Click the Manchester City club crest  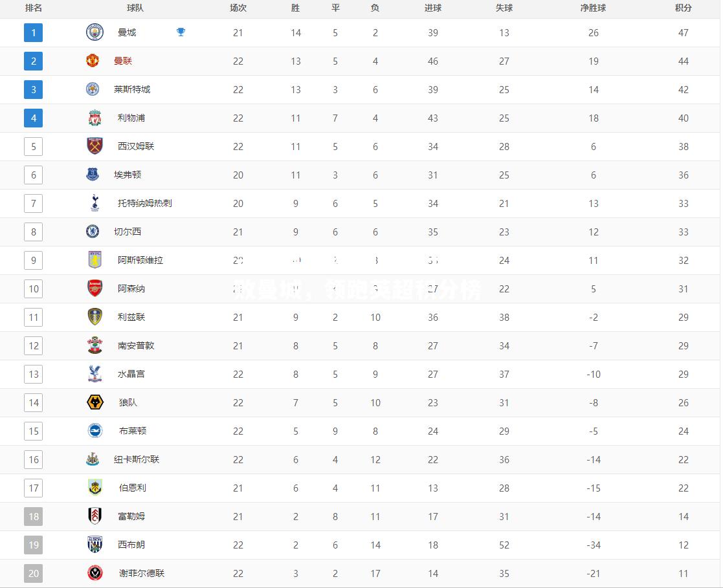(x=95, y=32)
